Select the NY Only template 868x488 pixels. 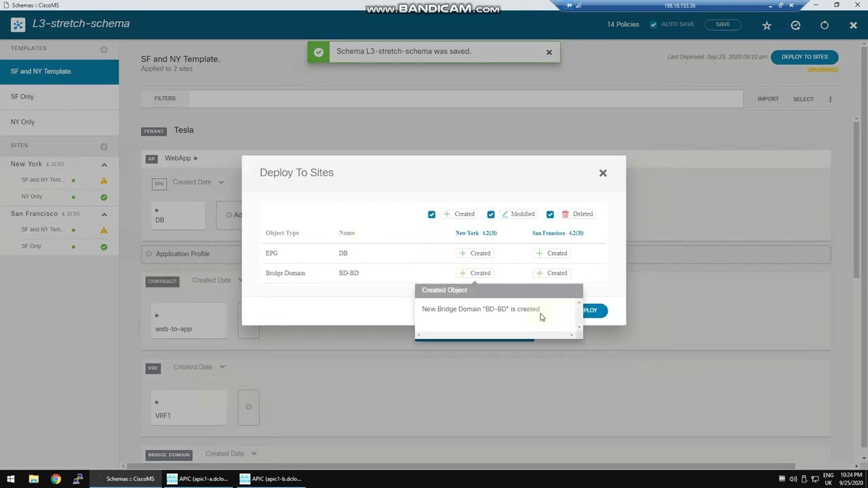(x=59, y=122)
